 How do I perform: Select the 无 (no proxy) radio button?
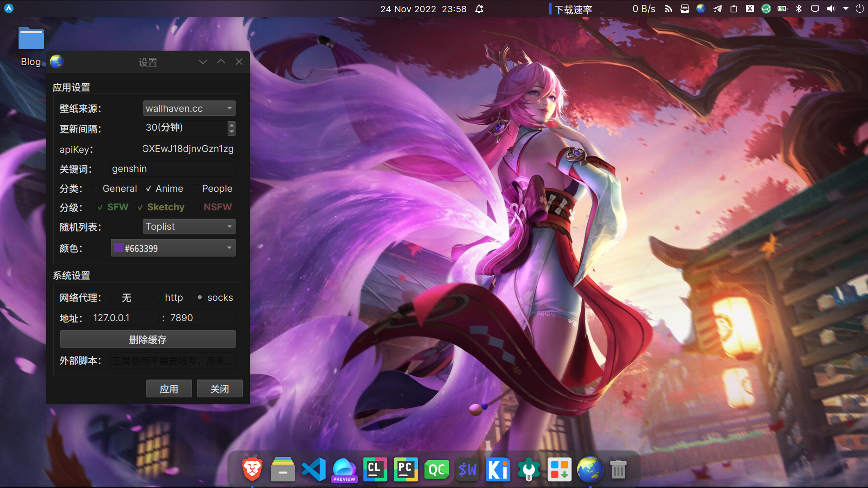114,298
